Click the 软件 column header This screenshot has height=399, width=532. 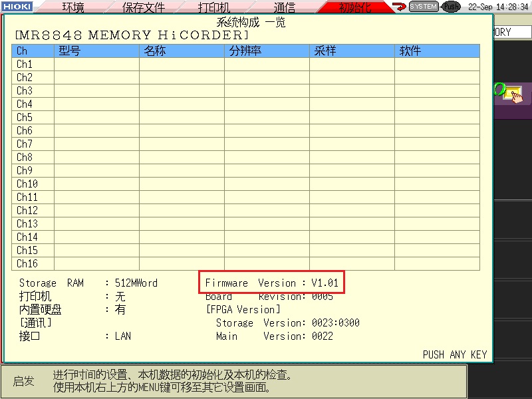[437, 51]
